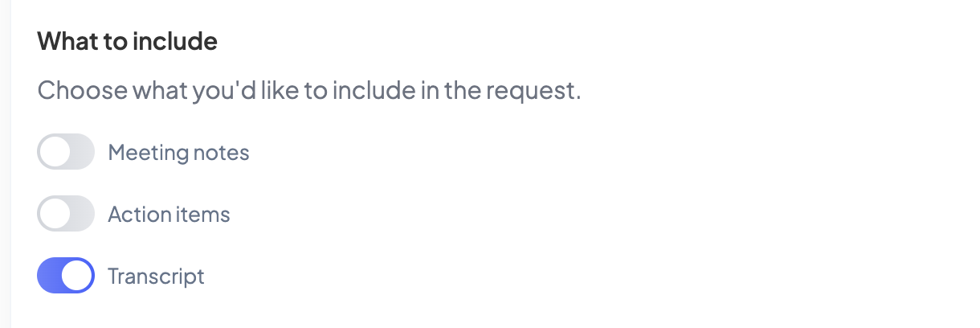The height and width of the screenshot is (328, 980).
Task: Enable the Meeting notes toggle
Action: [x=66, y=152]
